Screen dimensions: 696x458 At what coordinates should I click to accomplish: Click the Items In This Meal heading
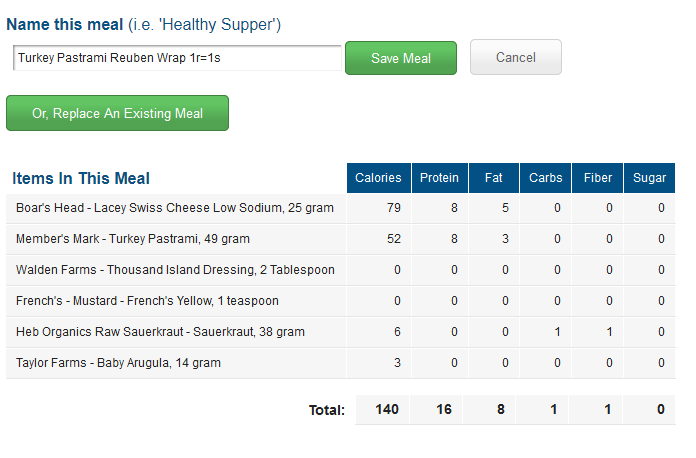click(81, 178)
